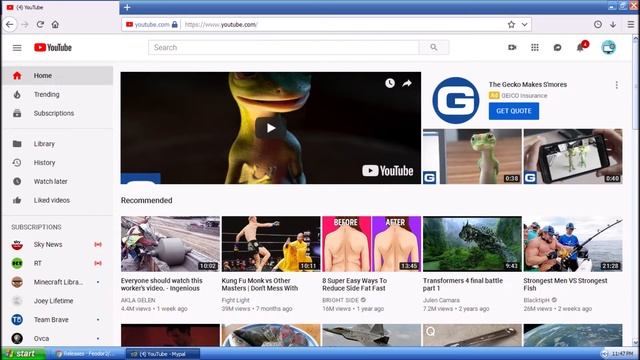
Task: Open 8 Super Easy Ways thumbnail
Action: (x=371, y=244)
